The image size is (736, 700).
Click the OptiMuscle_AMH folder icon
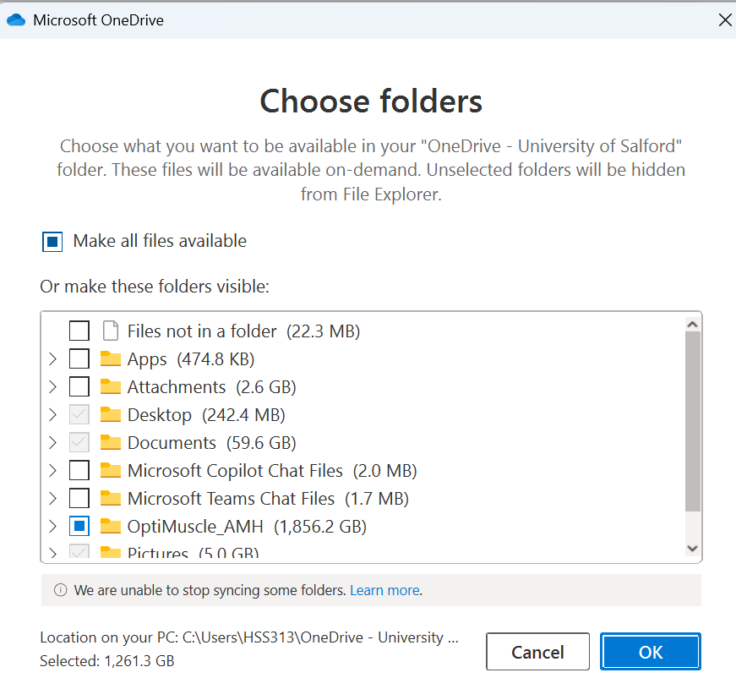tap(111, 526)
